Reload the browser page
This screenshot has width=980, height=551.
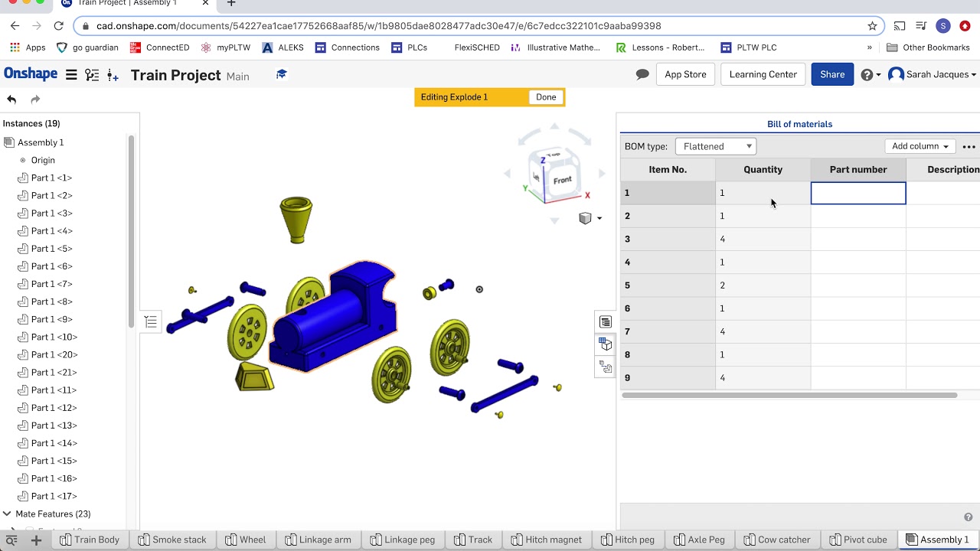[x=58, y=26]
